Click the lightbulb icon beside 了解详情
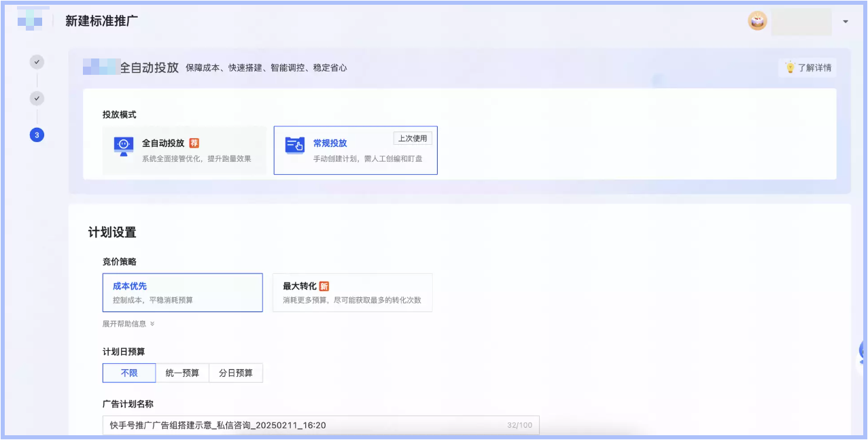 point(789,68)
